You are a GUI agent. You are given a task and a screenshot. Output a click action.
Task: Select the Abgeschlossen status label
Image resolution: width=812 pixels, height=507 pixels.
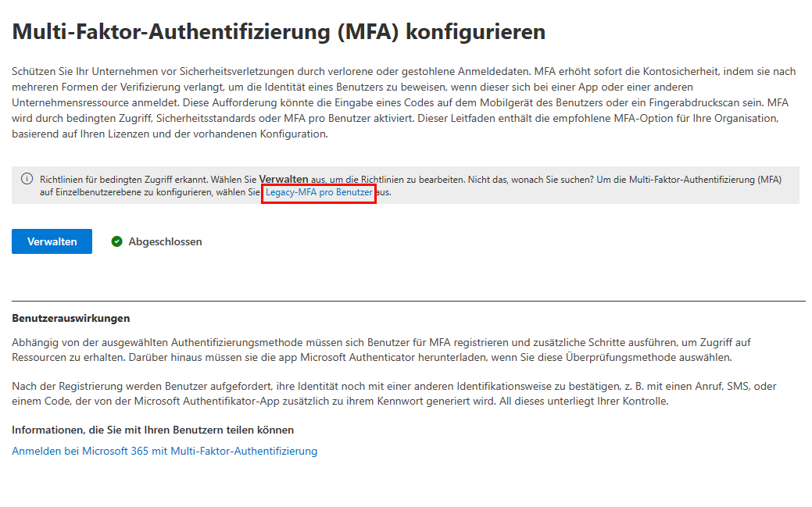coord(165,242)
